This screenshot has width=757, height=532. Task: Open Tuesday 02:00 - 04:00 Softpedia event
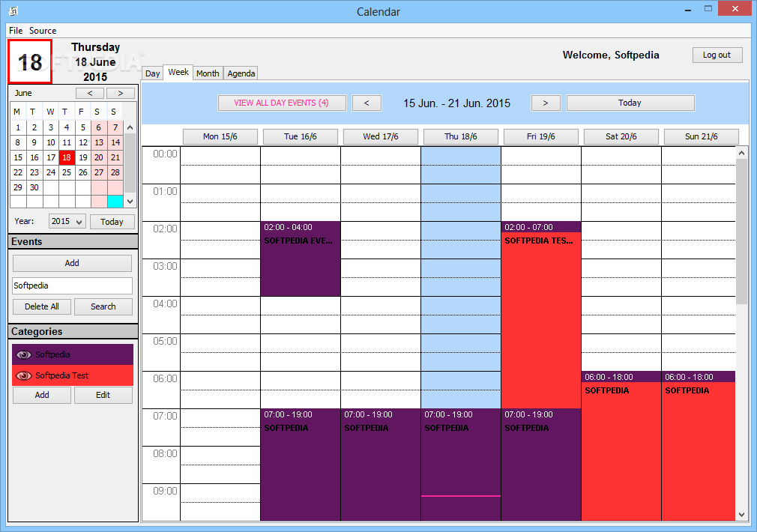pyautogui.click(x=301, y=259)
